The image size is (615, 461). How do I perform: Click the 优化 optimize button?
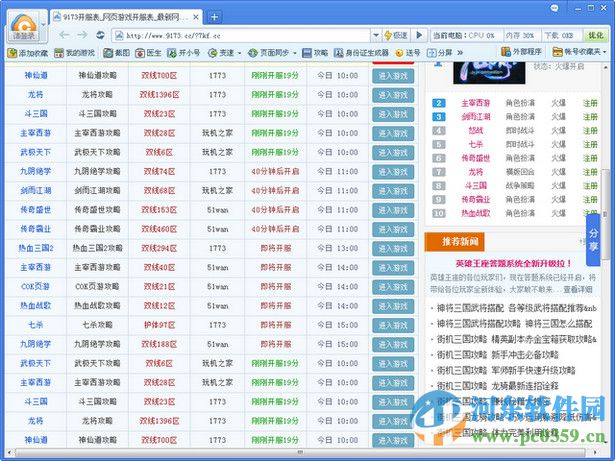coord(595,35)
